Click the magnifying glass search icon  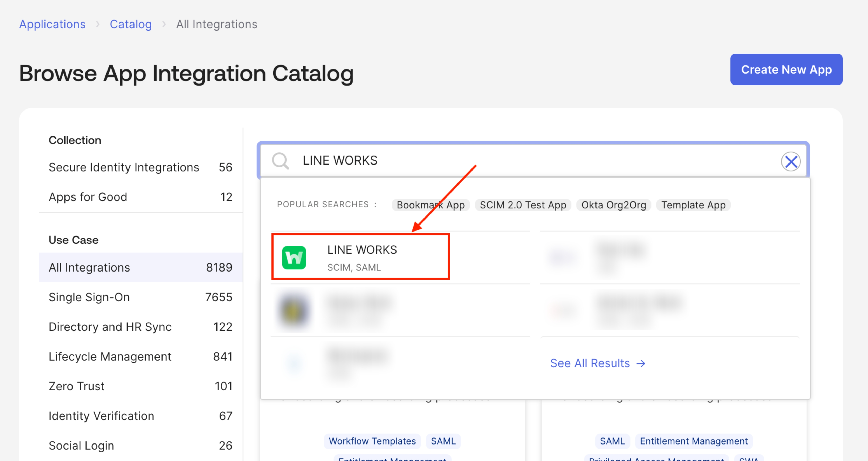tap(280, 161)
